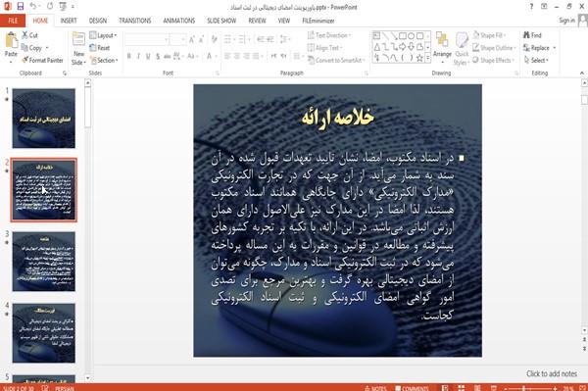The height and width of the screenshot is (391, 588).
Task: Click the Reset slide button
Action: click(100, 48)
